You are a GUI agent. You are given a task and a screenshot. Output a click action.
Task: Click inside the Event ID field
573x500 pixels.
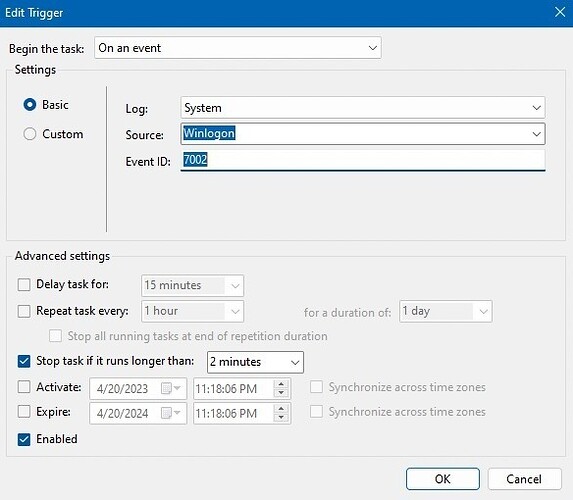coord(363,160)
